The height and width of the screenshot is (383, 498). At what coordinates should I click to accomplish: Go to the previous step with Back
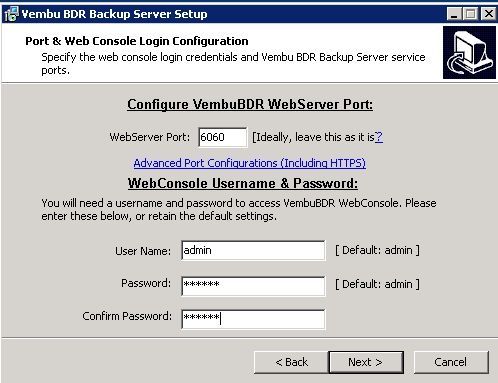291,362
